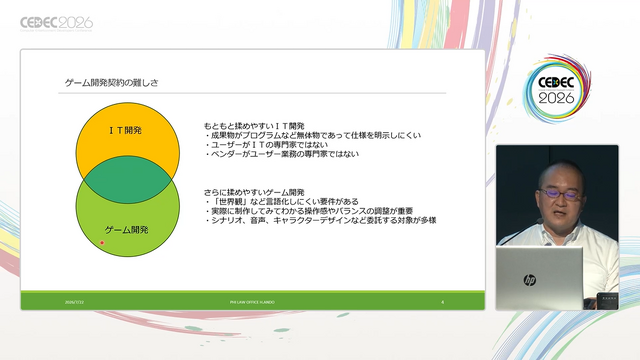Image resolution: width=640 pixels, height=360 pixels.
Task: Click the HP logo on the laptop
Action: (x=529, y=280)
